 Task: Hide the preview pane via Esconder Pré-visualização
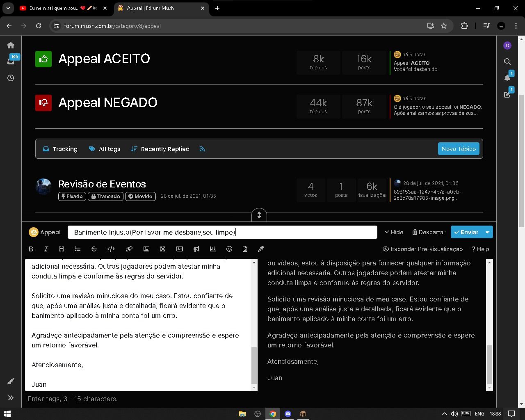[422, 249]
